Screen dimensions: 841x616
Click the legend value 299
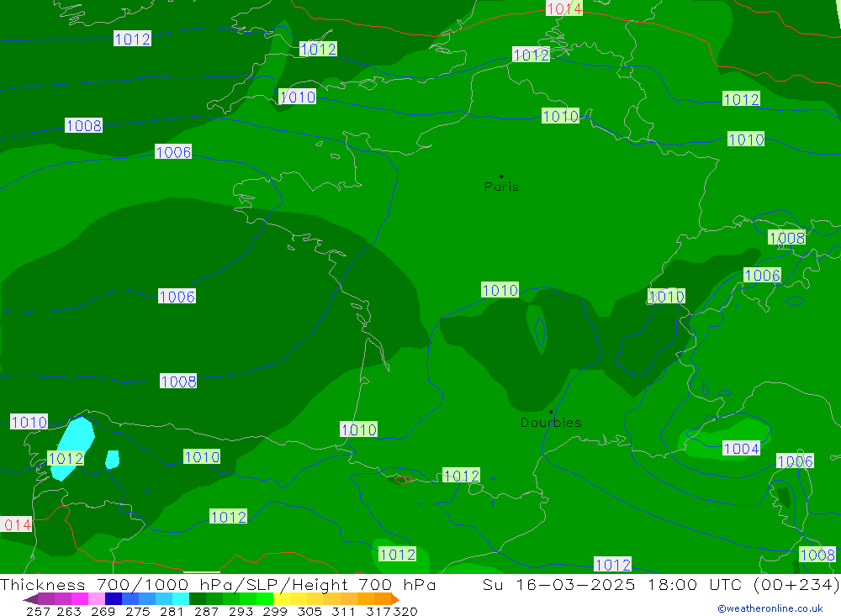click(x=275, y=611)
